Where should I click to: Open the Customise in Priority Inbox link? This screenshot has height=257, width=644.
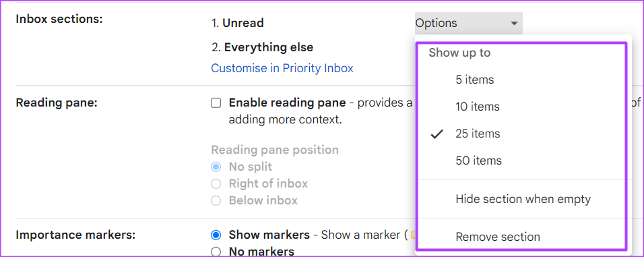(282, 68)
